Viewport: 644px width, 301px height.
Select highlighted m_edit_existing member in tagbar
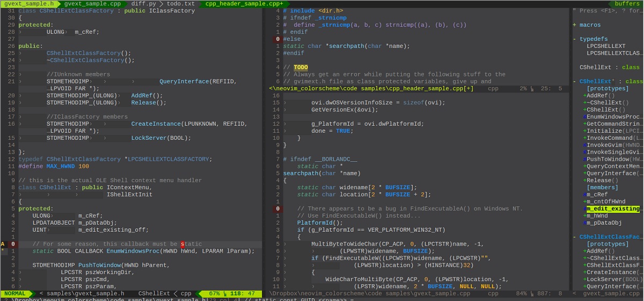[613, 209]
